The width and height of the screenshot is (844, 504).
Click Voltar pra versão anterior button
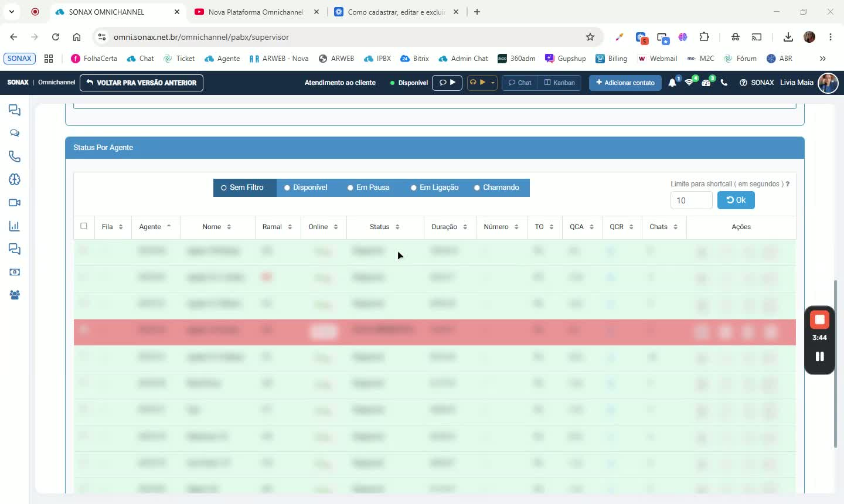141,83
